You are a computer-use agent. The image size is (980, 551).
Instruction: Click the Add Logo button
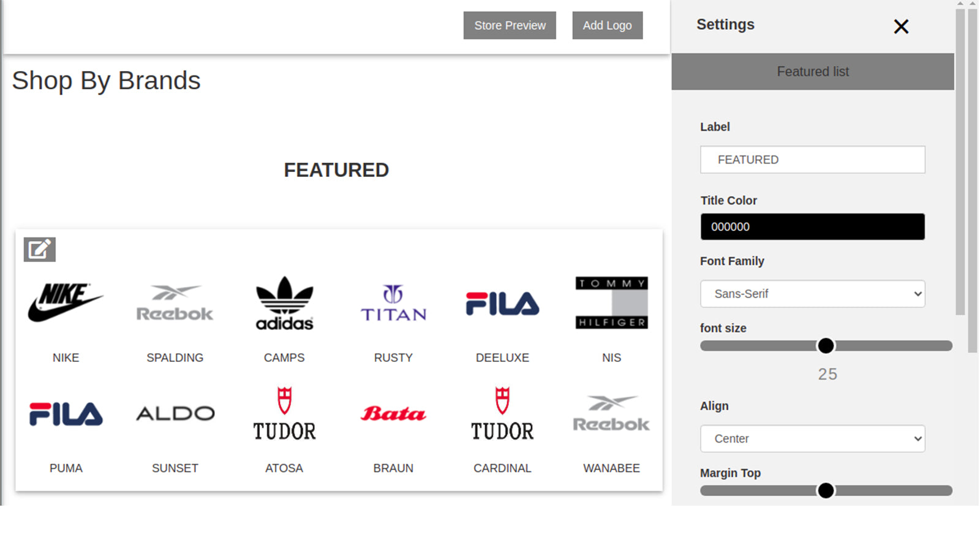click(x=607, y=25)
